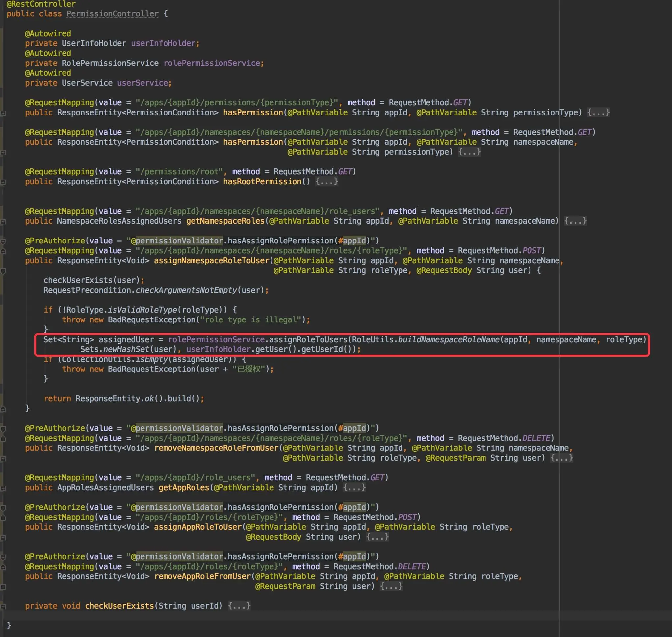Screen dimensions: 672x637
Task: Collapse the @PreAuthorize fold marker above assignNamespaceRoleToUser
Action: point(3,241)
